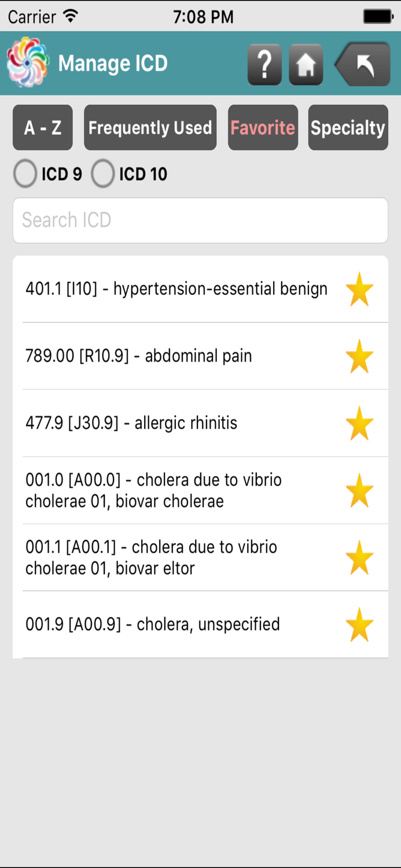Unstar the cholera biovar cholerae entry

(359, 490)
